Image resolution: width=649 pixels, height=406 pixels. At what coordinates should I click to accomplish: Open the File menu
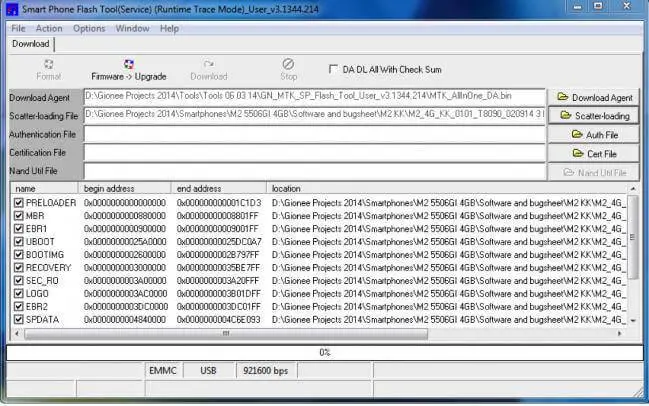click(18, 29)
